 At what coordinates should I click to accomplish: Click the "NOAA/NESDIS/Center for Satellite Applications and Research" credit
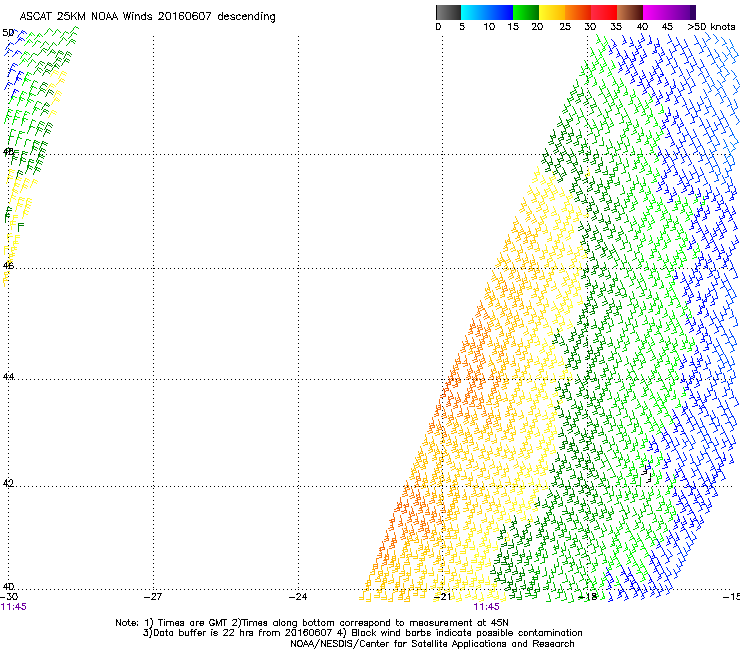[432, 644]
